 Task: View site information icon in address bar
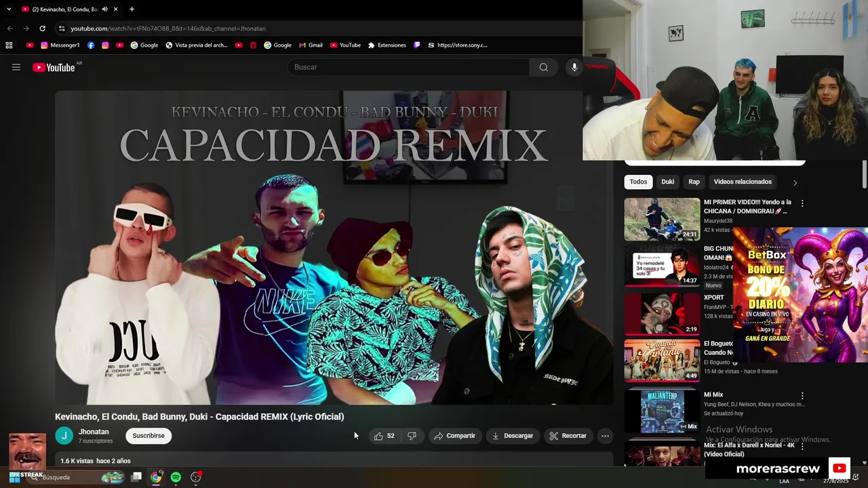coord(62,28)
